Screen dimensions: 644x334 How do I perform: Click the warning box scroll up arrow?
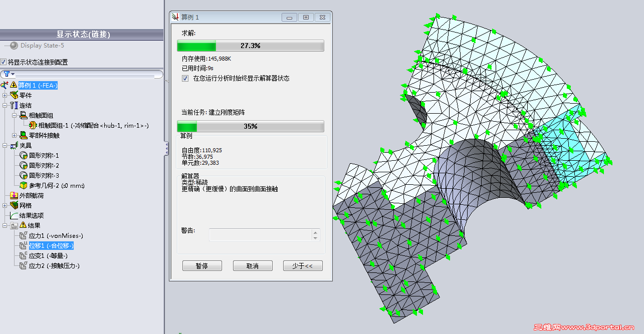pos(315,232)
